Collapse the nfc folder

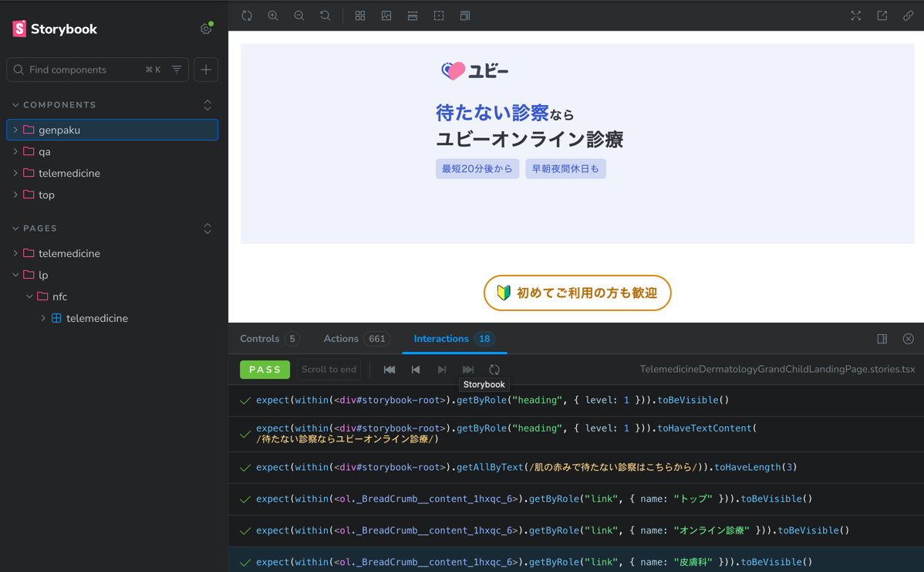click(112, 296)
